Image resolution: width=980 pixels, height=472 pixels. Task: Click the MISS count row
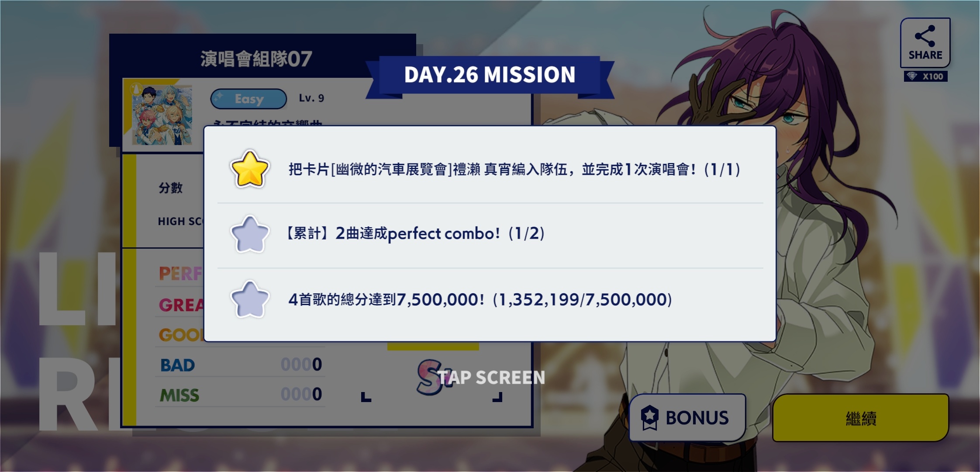(240, 395)
